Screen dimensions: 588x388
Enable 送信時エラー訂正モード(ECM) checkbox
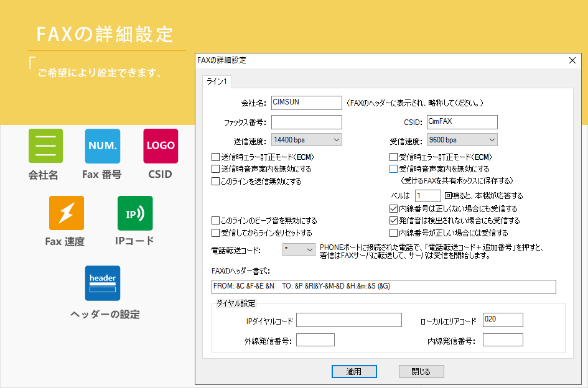(216, 157)
